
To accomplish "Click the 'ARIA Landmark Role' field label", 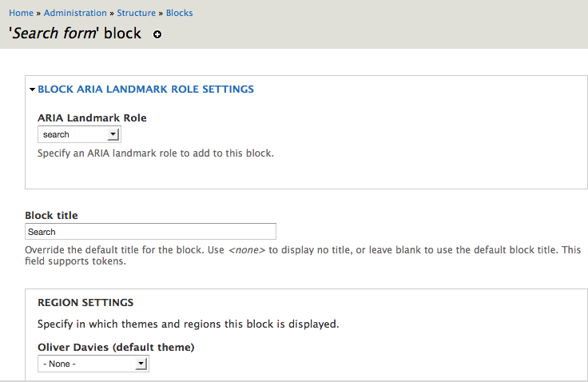I will pyautogui.click(x=92, y=117).
